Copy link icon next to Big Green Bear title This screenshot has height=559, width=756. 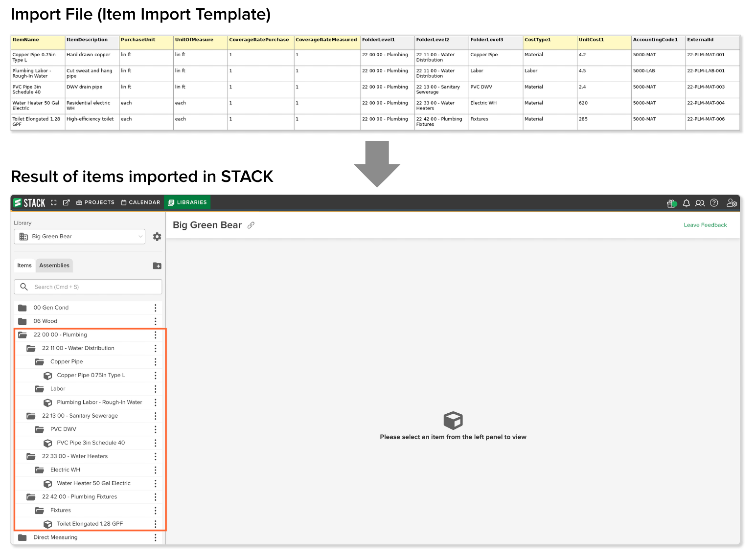[x=251, y=225]
